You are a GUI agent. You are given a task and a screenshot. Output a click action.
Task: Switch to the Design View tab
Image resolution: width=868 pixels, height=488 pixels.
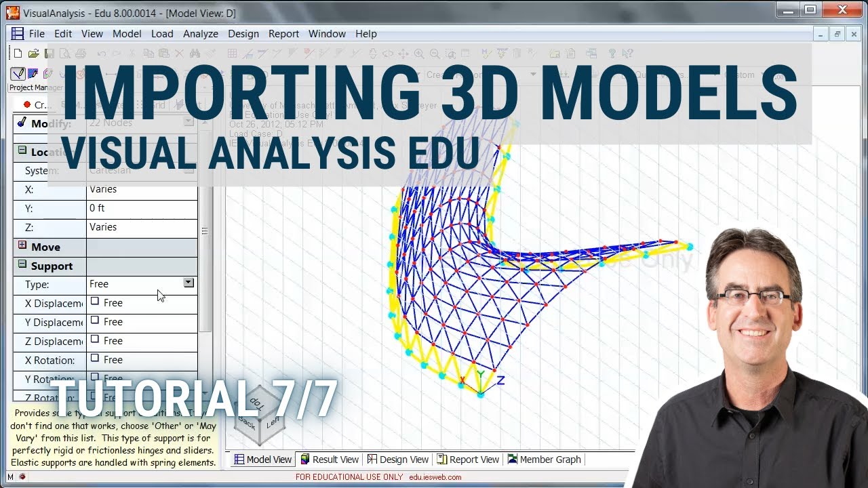397,460
